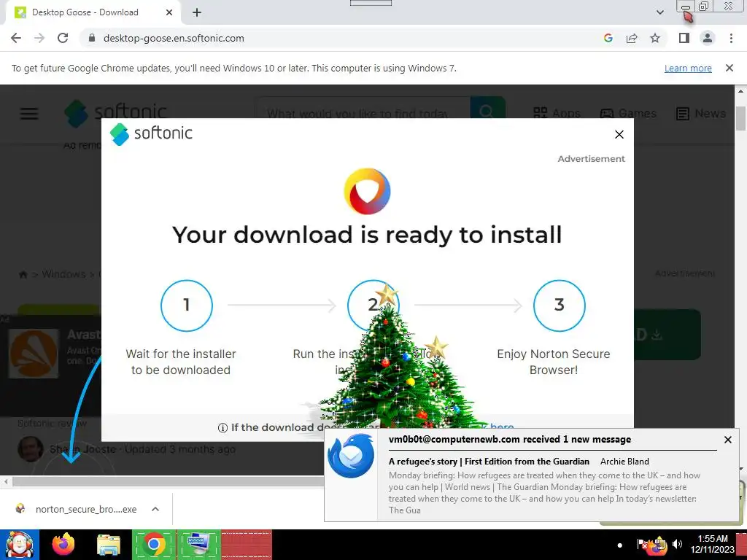Screen dimensions: 747x560
Task: Click the Softonic logo in popup
Action: point(151,134)
